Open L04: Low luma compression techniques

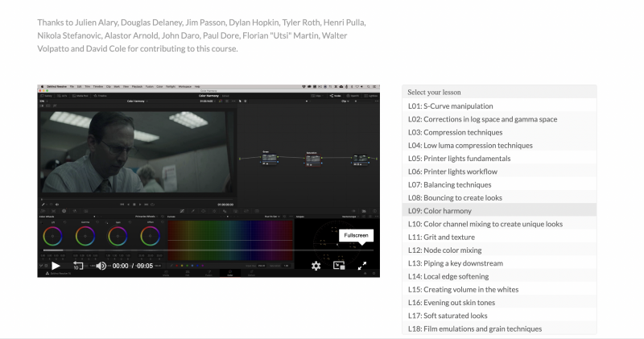coord(499,146)
